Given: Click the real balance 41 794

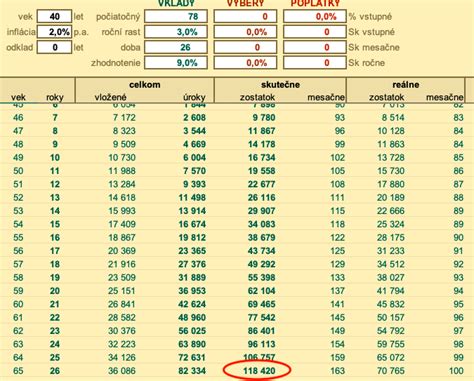Looking at the screenshot, I should pos(391,291).
